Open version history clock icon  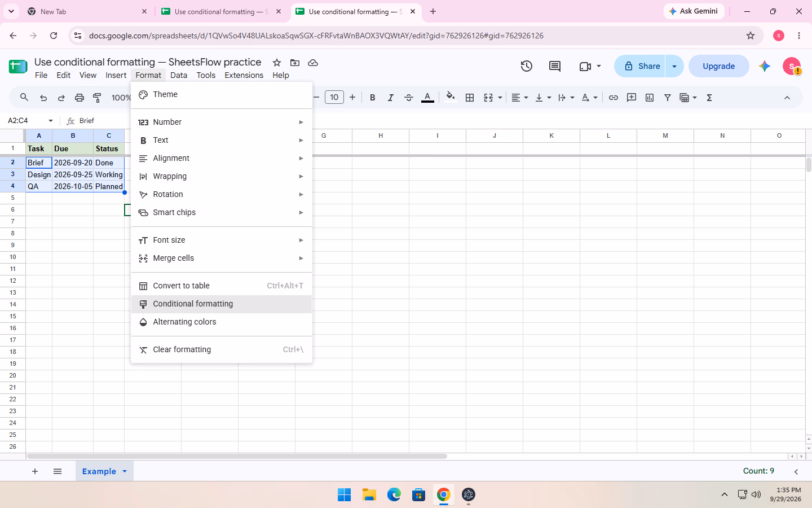pyautogui.click(x=527, y=66)
